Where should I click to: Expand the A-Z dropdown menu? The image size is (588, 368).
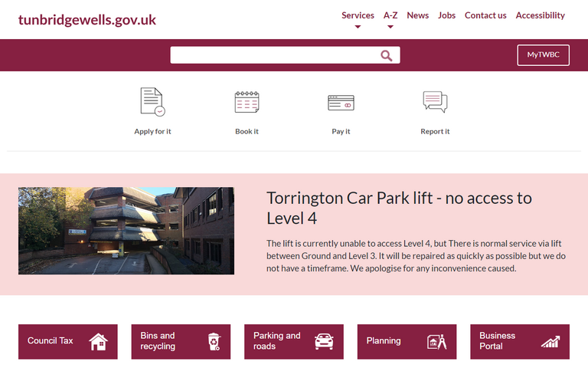point(390,16)
